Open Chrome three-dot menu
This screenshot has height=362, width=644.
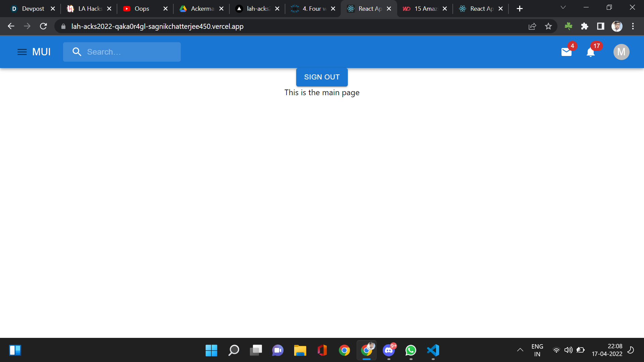pyautogui.click(x=633, y=26)
